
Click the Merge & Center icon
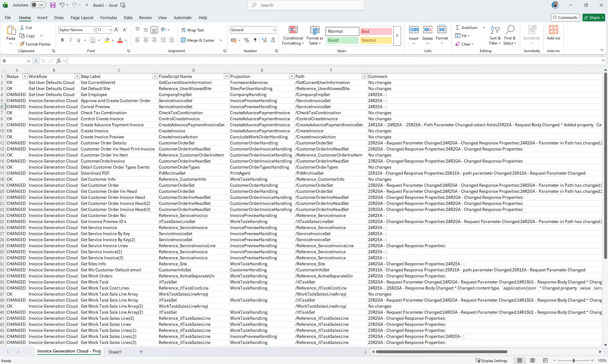click(183, 40)
